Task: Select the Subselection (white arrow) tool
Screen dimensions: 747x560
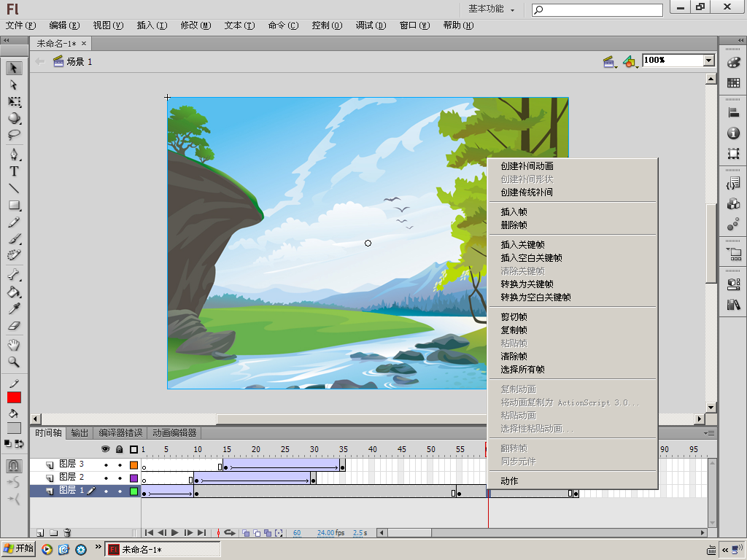Action: 14,85
